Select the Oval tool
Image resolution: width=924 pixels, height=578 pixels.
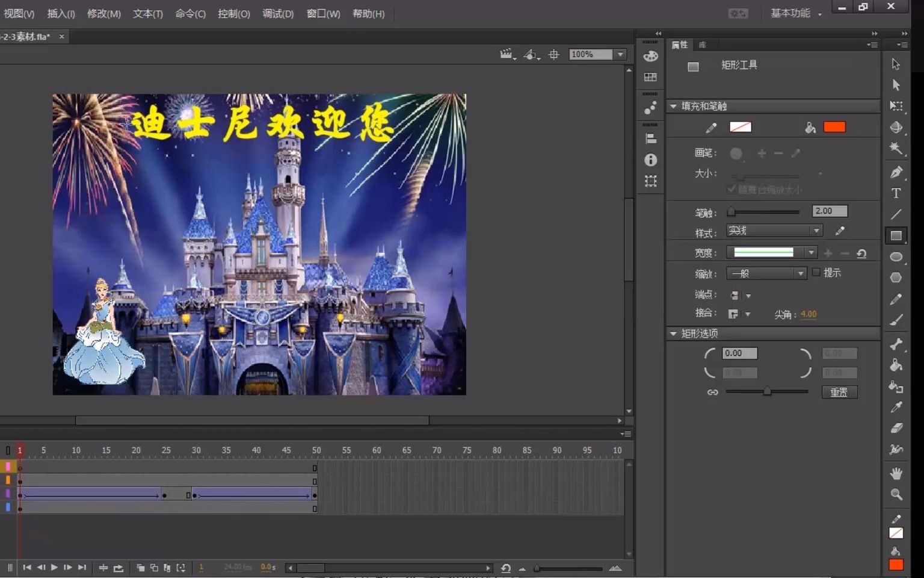click(896, 256)
